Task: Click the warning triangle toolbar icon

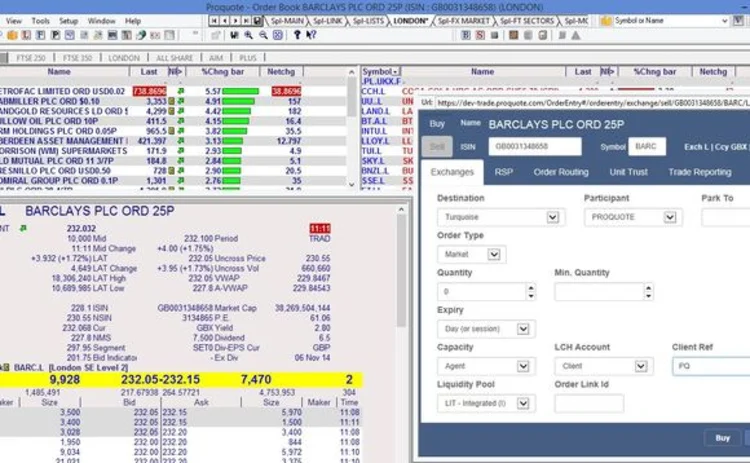Action: click(x=576, y=35)
